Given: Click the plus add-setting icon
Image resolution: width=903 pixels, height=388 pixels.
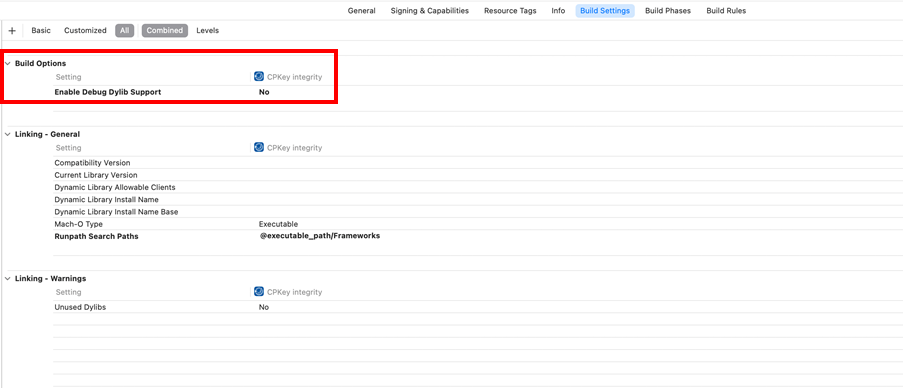Looking at the screenshot, I should point(12,31).
